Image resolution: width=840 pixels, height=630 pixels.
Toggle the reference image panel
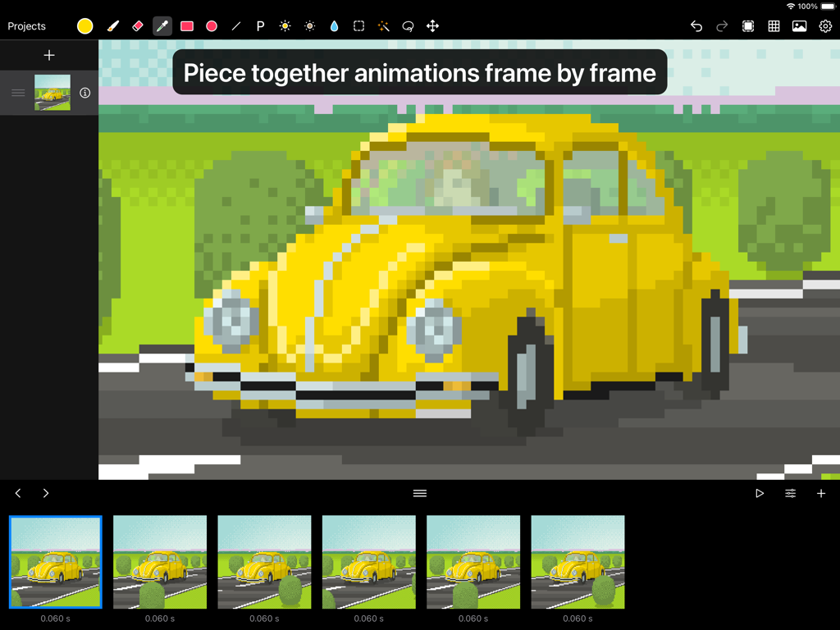pos(800,25)
